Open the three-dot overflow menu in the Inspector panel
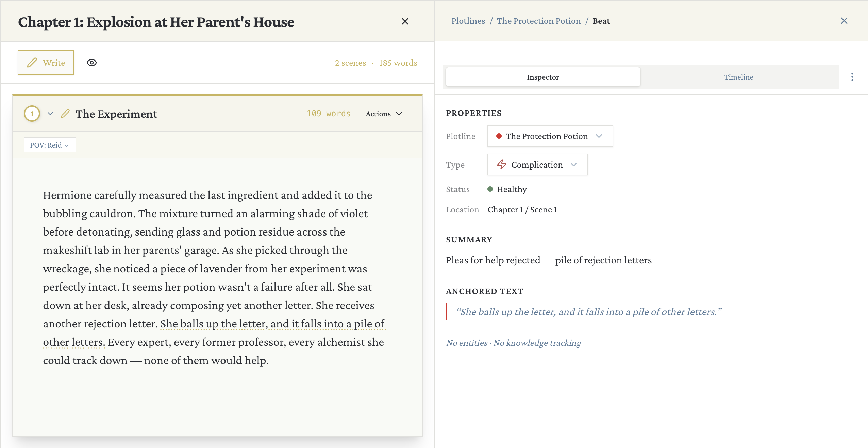Image resolution: width=868 pixels, height=448 pixels. (x=852, y=77)
